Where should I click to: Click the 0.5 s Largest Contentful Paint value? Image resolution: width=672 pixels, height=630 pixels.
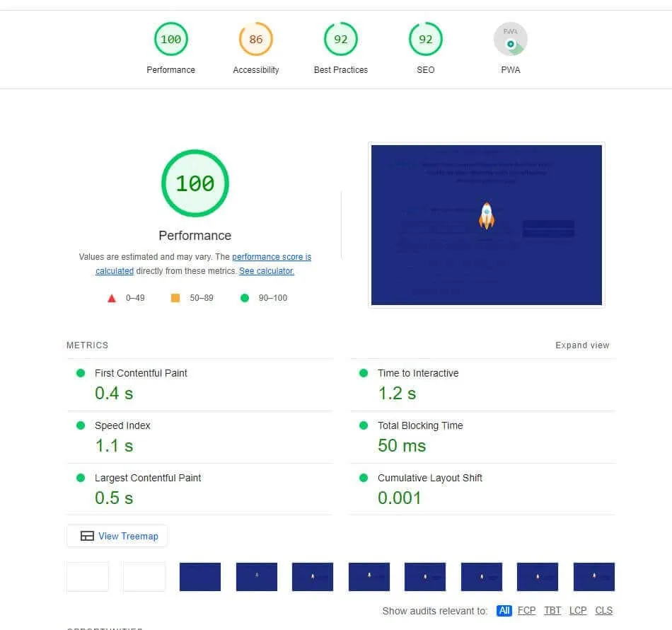114,498
